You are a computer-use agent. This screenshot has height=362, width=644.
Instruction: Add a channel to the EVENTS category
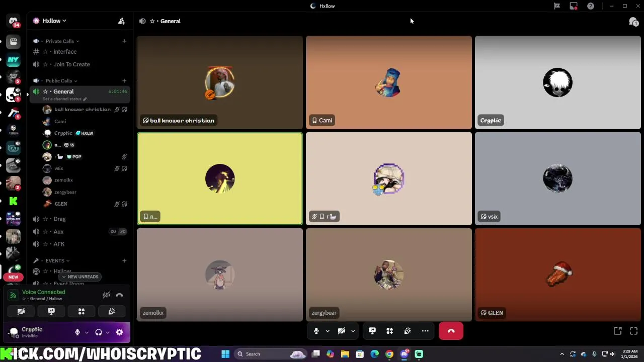click(124, 260)
